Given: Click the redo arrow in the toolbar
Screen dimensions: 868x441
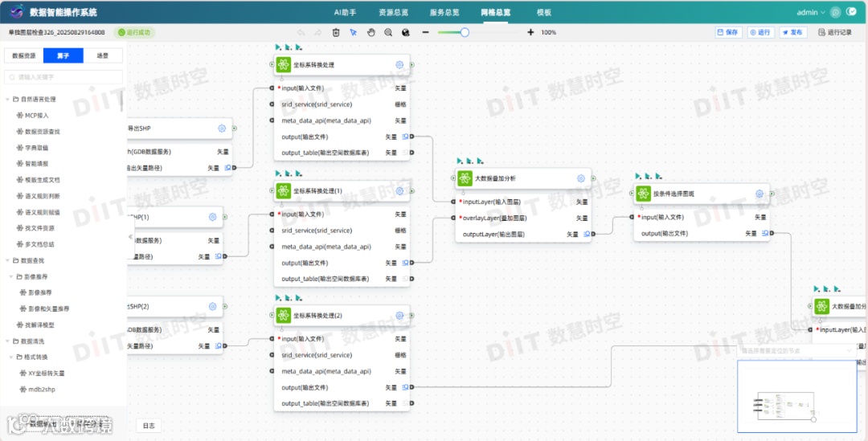Looking at the screenshot, I should 318,33.
